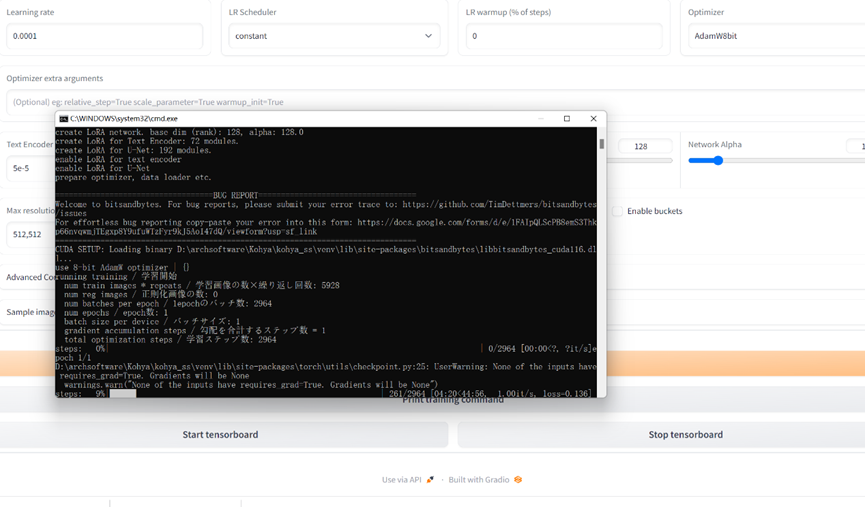865x507 pixels.
Task: Click the API rocket icon
Action: coord(430,480)
